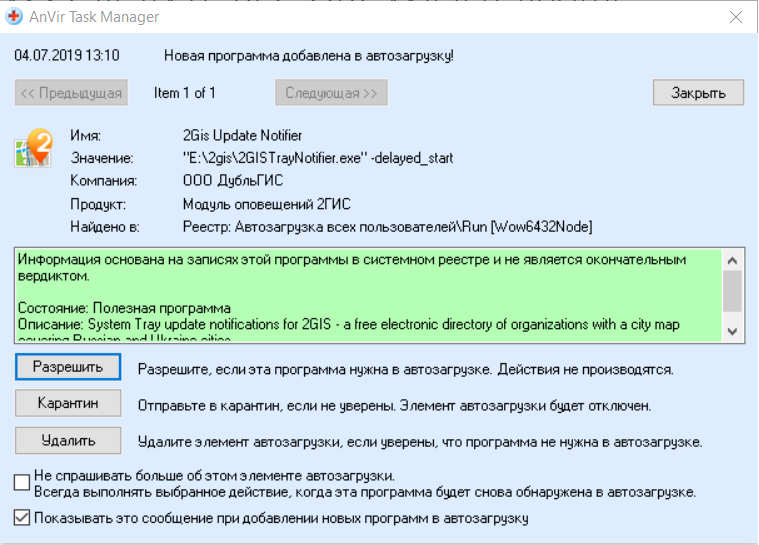Screen dimensions: 759x545
Task: Go to next item with Следующая
Action: coord(331,92)
